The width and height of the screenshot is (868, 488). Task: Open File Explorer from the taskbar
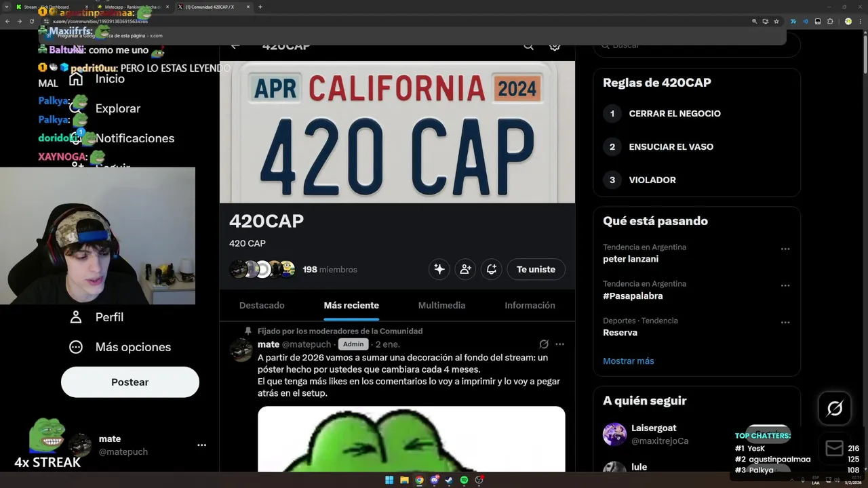tap(404, 480)
